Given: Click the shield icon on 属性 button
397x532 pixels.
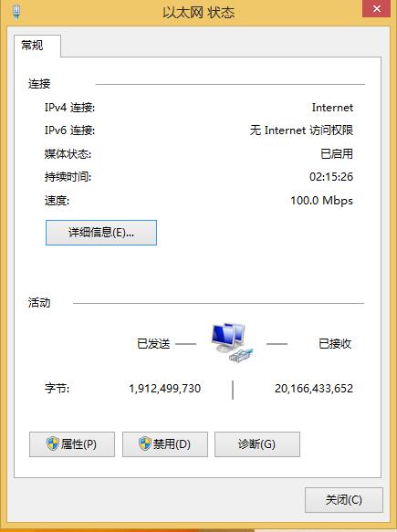Looking at the screenshot, I should click(x=53, y=443).
